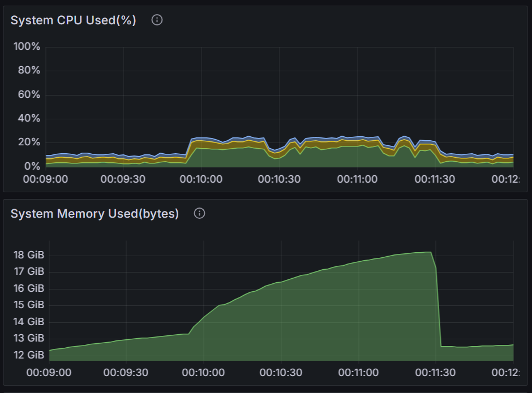
Task: Click the 00:11:00 time label under memory chart
Action: coord(357,373)
